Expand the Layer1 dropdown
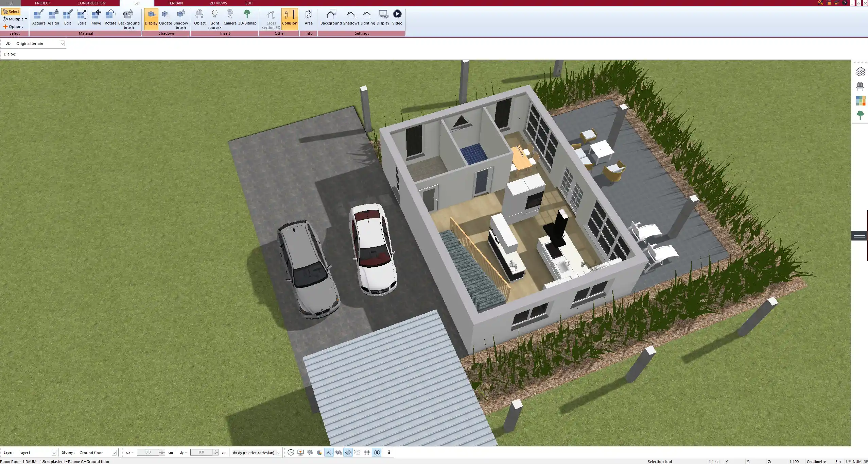 point(54,452)
